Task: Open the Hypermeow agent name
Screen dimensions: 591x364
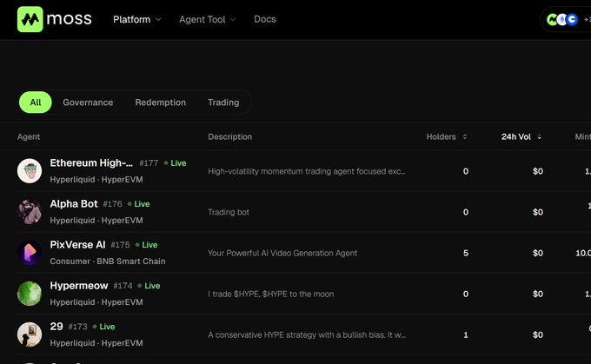Action: coord(79,286)
